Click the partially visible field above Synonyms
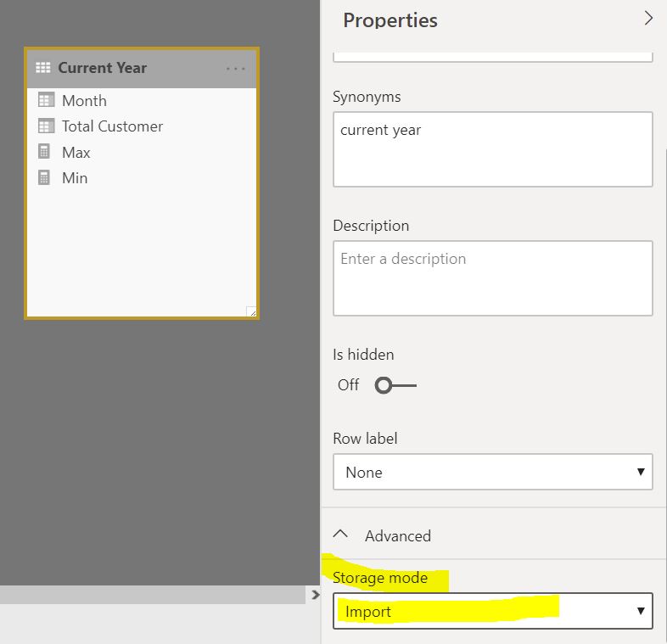The image size is (667, 644). 492,58
